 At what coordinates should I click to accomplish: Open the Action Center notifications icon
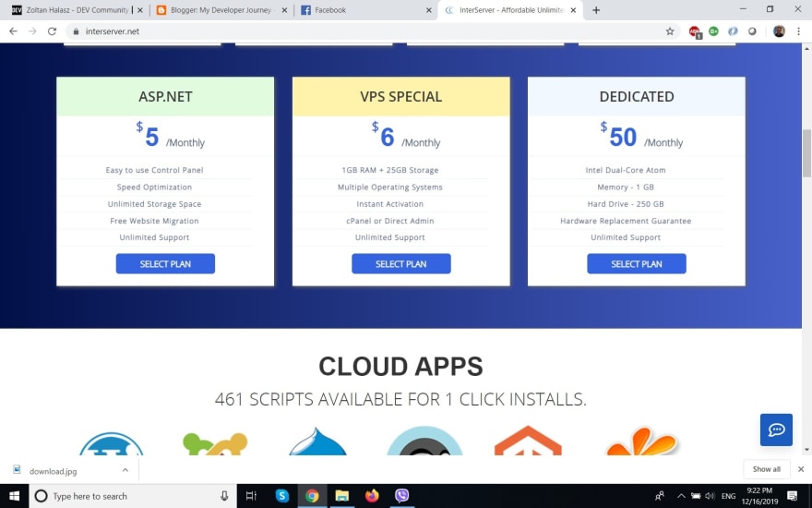792,496
